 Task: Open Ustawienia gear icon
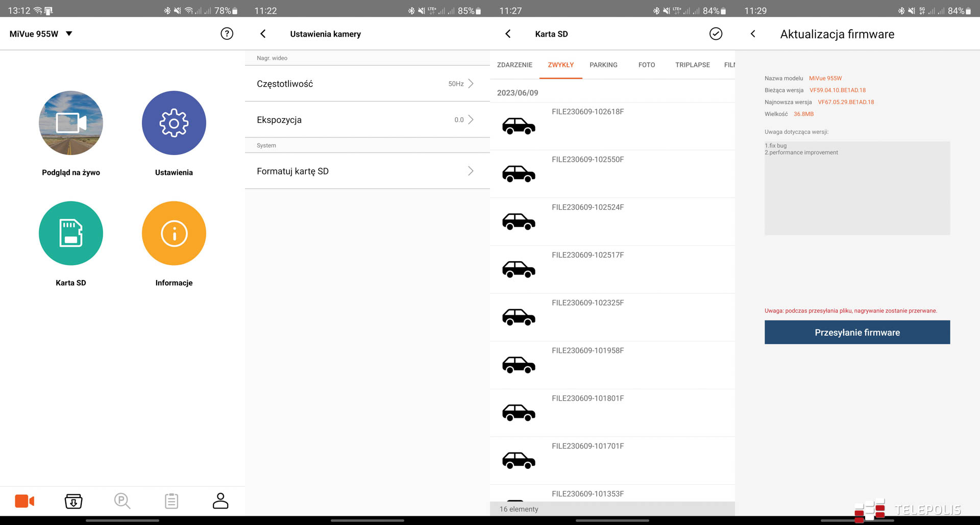174,123
